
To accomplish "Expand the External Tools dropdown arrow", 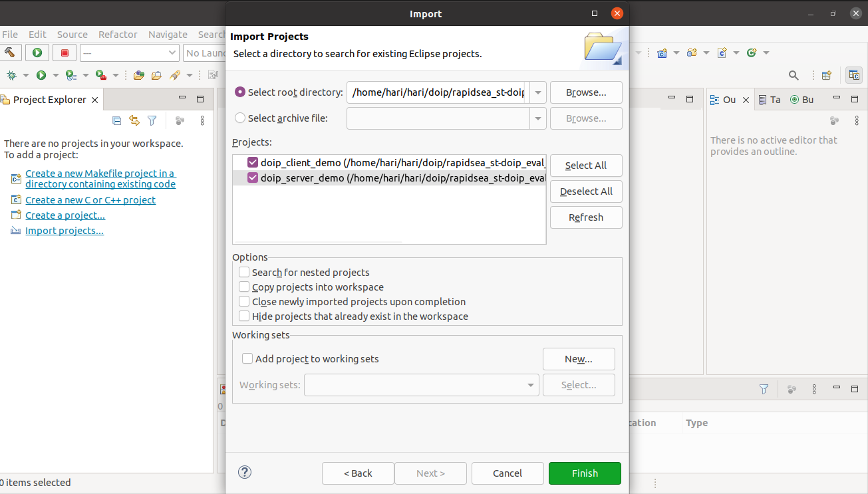I will point(115,75).
